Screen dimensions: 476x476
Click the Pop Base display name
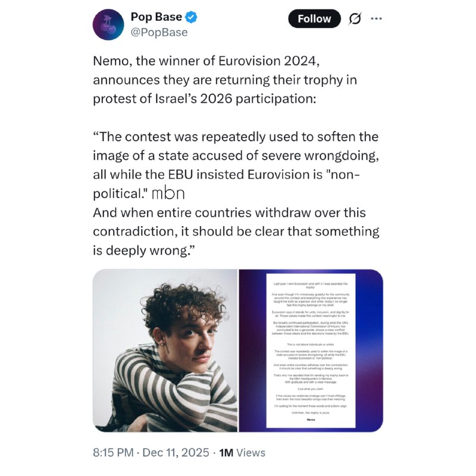156,17
